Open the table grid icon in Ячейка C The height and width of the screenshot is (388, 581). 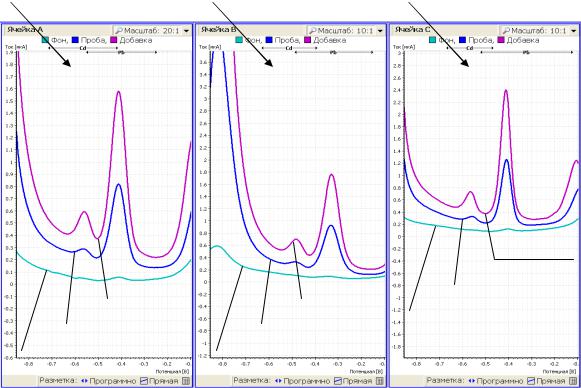tap(573, 381)
